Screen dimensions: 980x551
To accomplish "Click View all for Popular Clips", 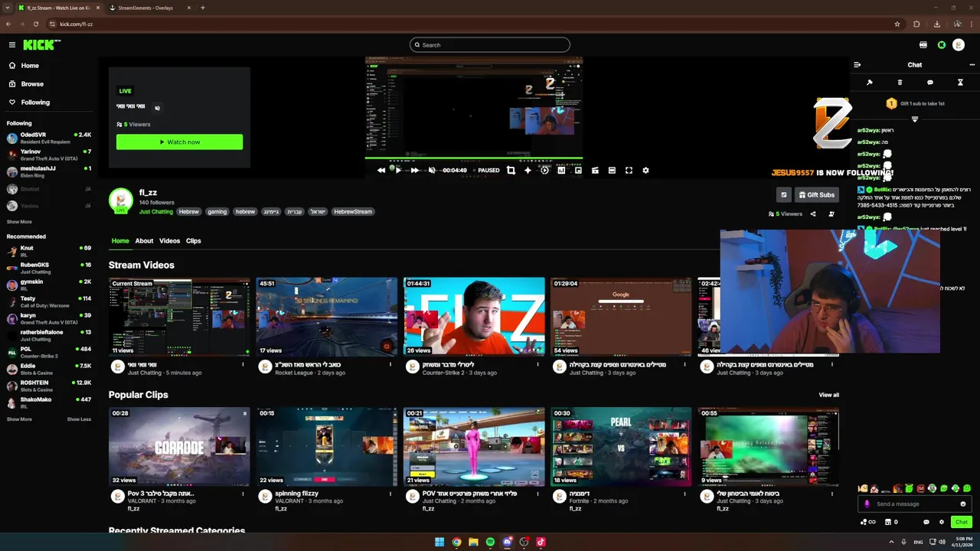I will click(828, 395).
